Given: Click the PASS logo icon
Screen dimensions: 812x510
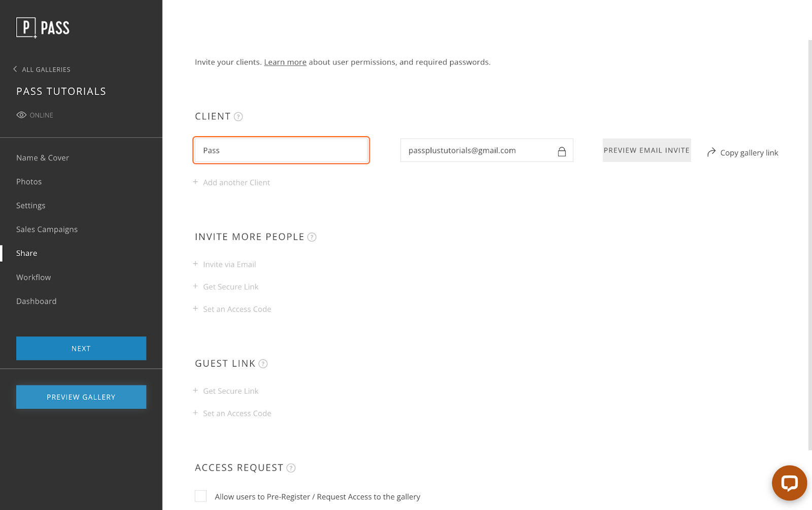Looking at the screenshot, I should 26,28.
